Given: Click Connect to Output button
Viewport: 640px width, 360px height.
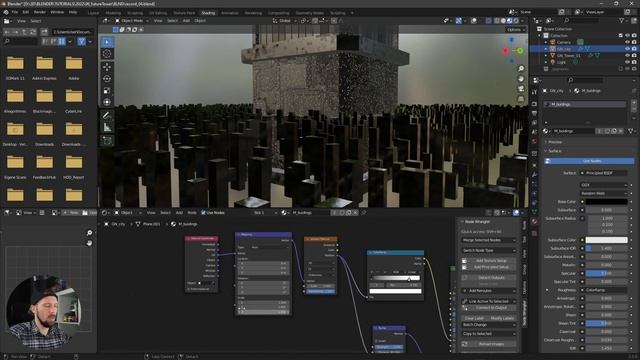Looking at the screenshot, I should (489, 308).
